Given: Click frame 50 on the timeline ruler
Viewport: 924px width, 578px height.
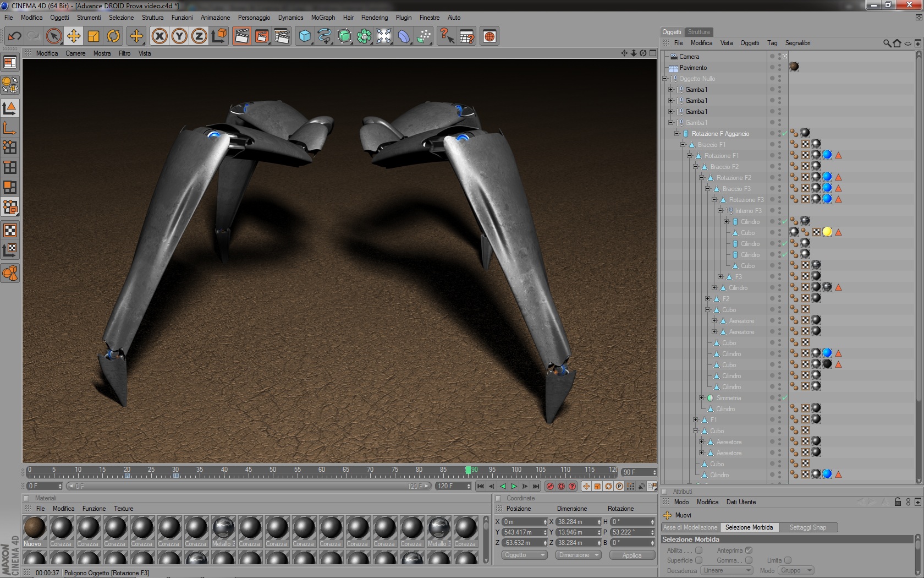Looking at the screenshot, I should pos(273,471).
